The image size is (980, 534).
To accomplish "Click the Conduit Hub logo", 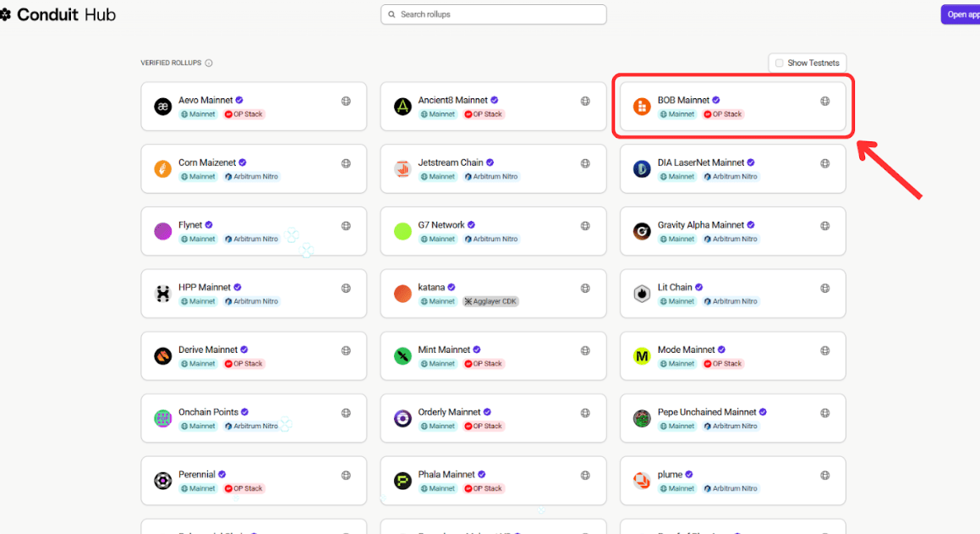I will click(x=59, y=14).
